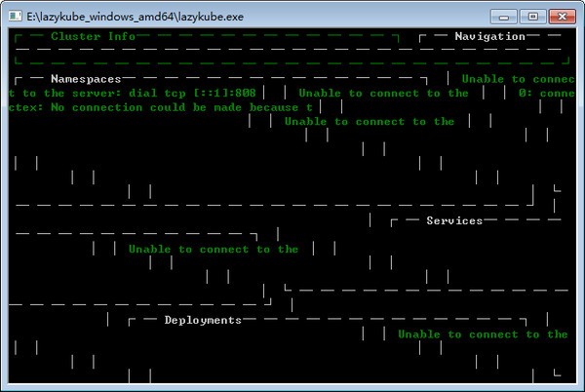Switch to the Services panel
585x392 pixels.
click(x=454, y=221)
